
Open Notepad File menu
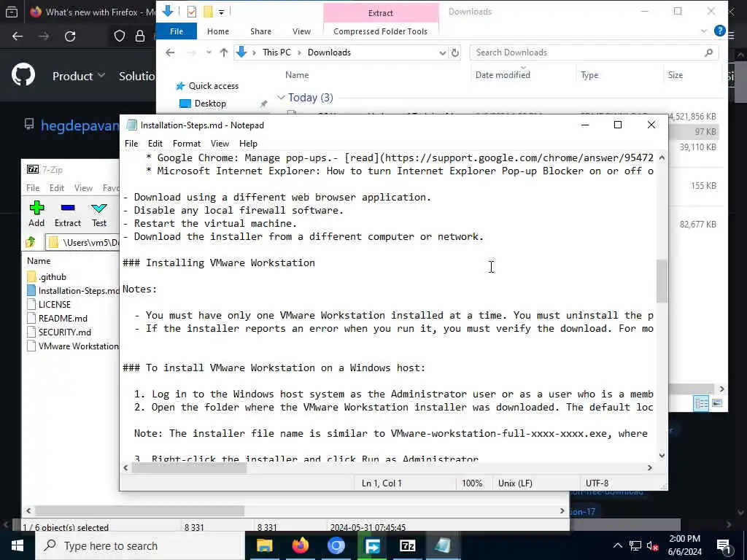(x=131, y=144)
